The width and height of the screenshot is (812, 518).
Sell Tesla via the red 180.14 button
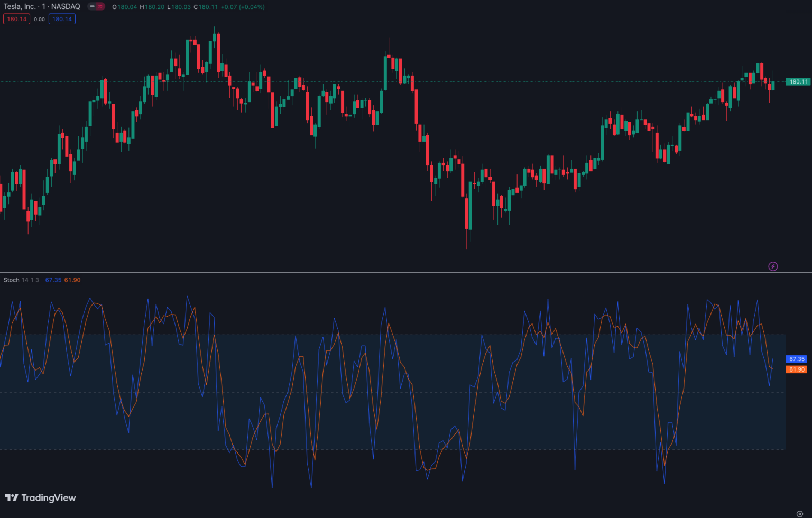click(16, 18)
